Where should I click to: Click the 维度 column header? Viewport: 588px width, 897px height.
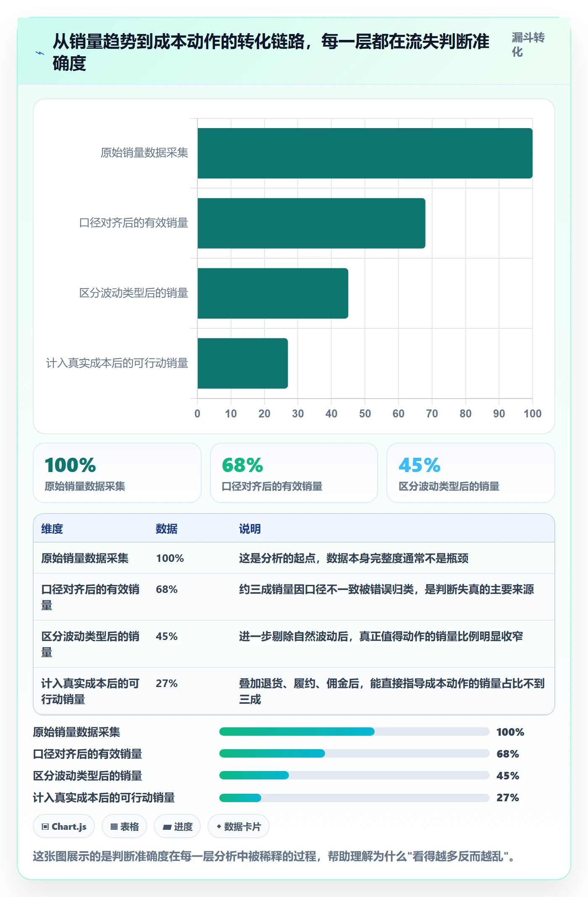52,529
